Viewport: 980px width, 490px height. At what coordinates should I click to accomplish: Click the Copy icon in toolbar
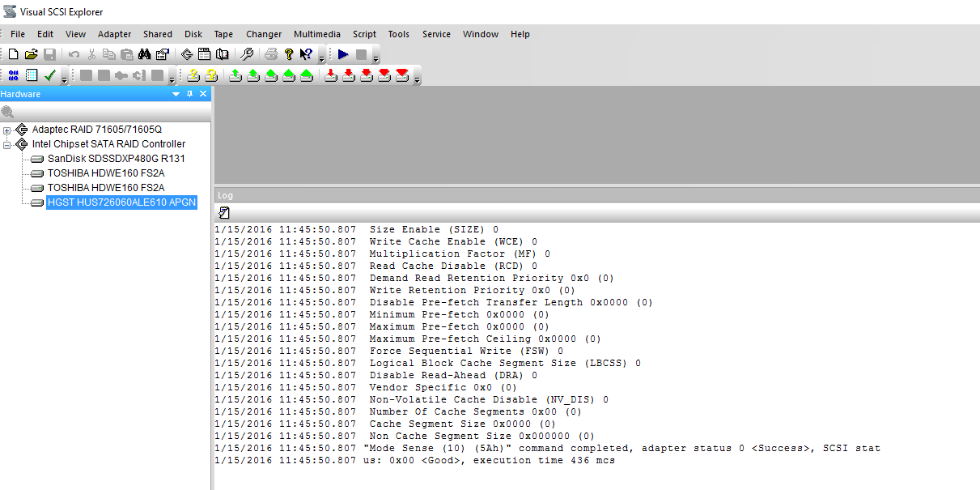click(x=109, y=54)
